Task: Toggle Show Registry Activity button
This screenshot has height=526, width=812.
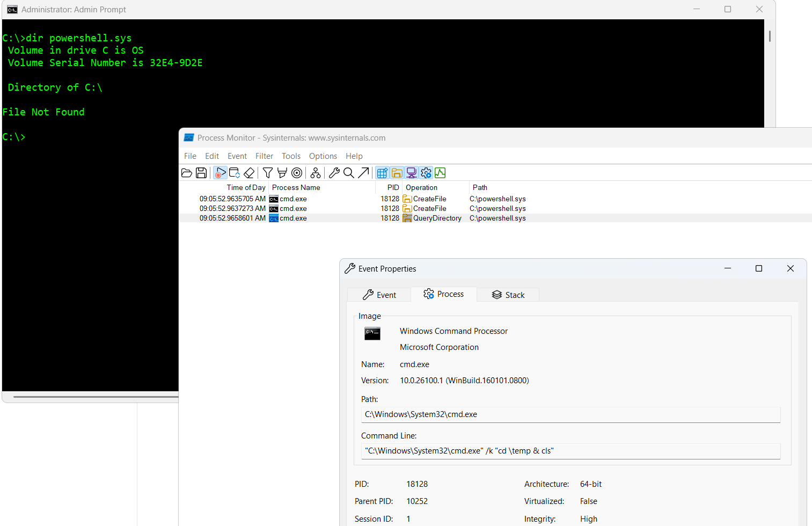Action: 382,173
